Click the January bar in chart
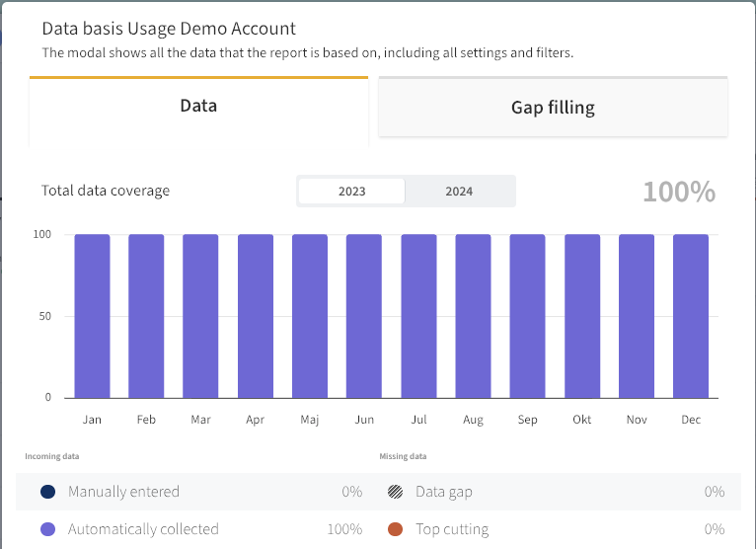The height and width of the screenshot is (549, 756). coord(92,316)
